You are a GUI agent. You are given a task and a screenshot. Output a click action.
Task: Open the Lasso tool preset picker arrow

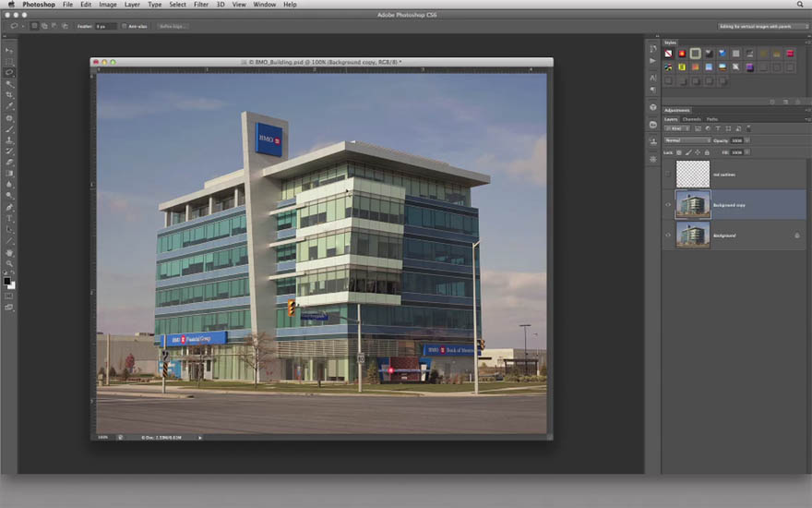coord(23,26)
